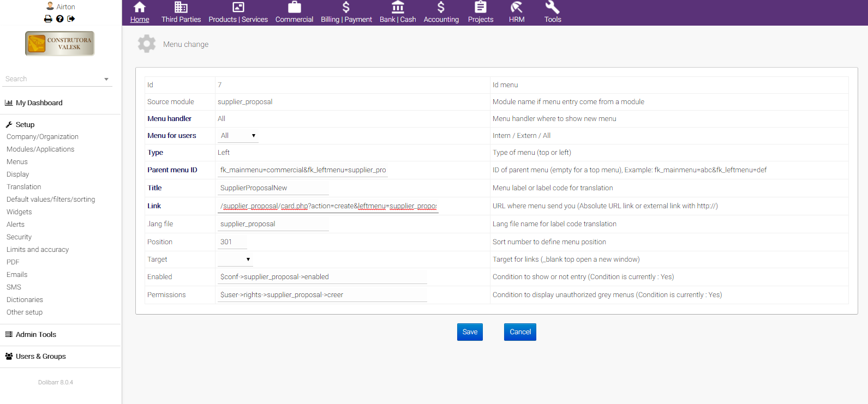Go to Bank | Cash module icon
The height and width of the screenshot is (404, 868).
coord(398,7)
